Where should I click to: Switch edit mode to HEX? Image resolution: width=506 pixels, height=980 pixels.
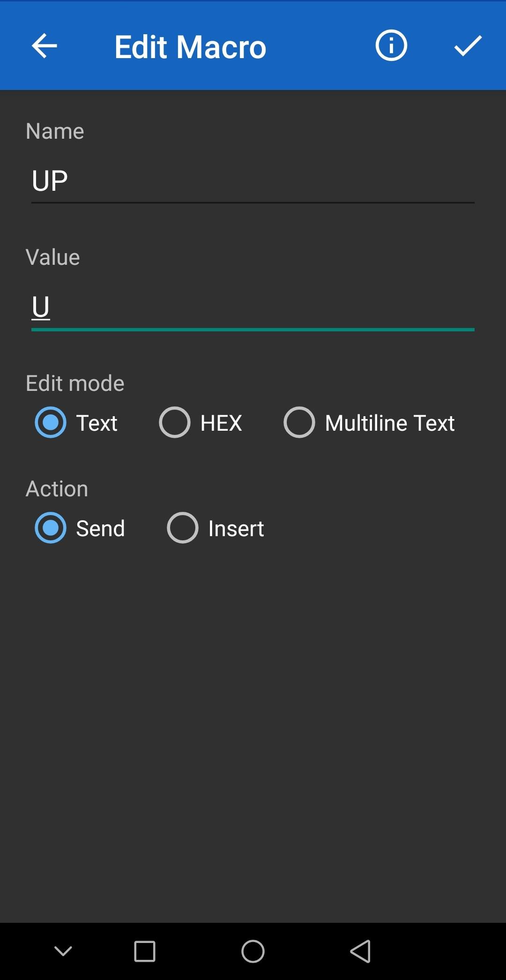click(174, 422)
